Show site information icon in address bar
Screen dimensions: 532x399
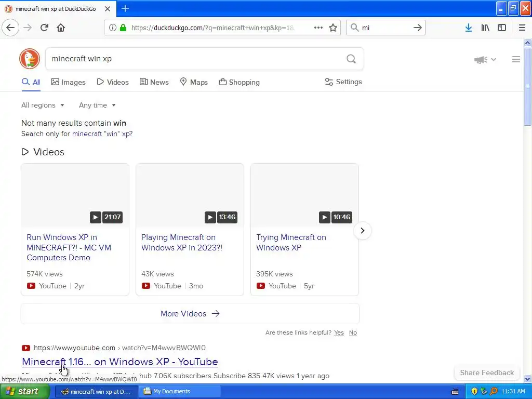(x=113, y=28)
